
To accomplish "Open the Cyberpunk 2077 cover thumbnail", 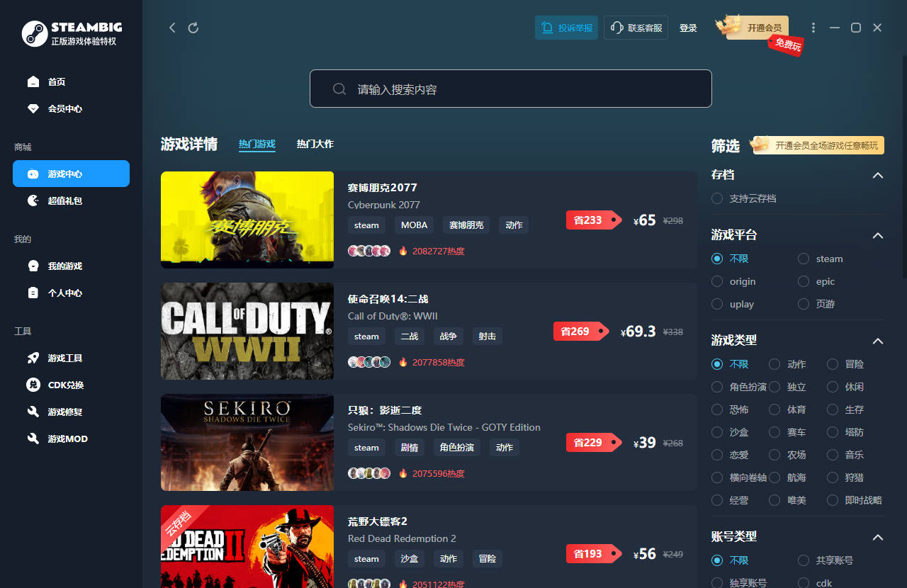I will tap(247, 220).
